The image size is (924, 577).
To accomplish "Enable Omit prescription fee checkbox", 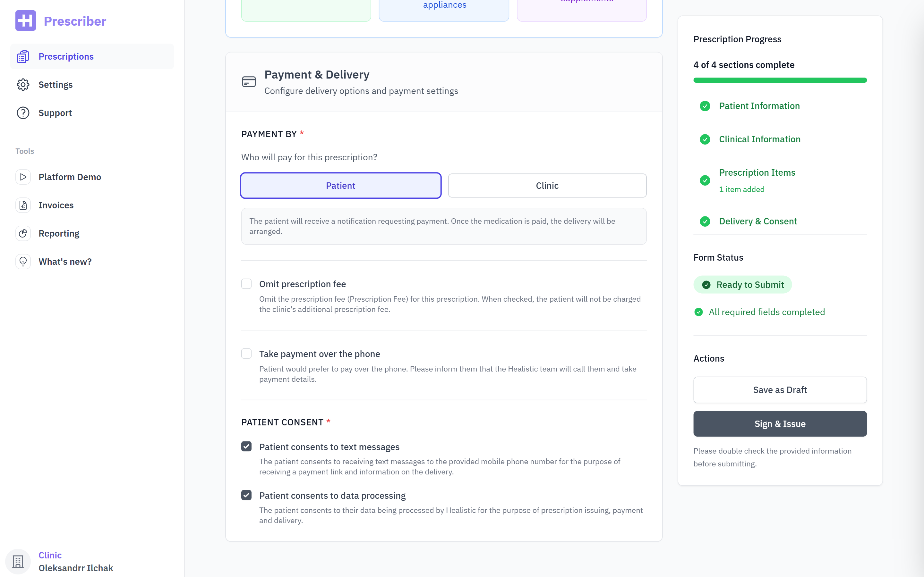I will (x=246, y=284).
